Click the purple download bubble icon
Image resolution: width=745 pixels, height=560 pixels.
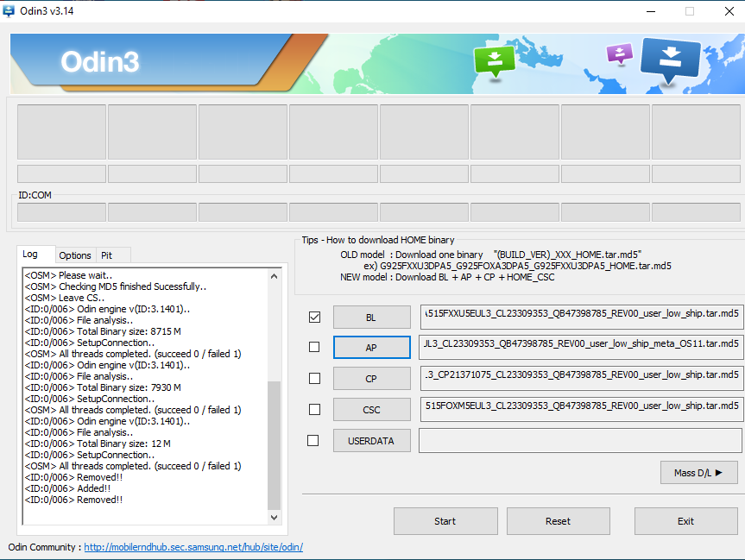point(619,54)
